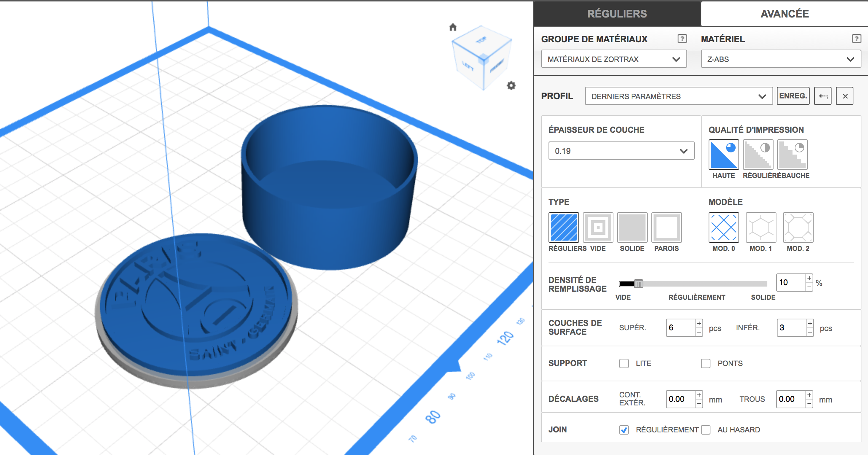Click the profile revert arrow icon
Screen dimensions: 868x455
pyautogui.click(x=823, y=96)
